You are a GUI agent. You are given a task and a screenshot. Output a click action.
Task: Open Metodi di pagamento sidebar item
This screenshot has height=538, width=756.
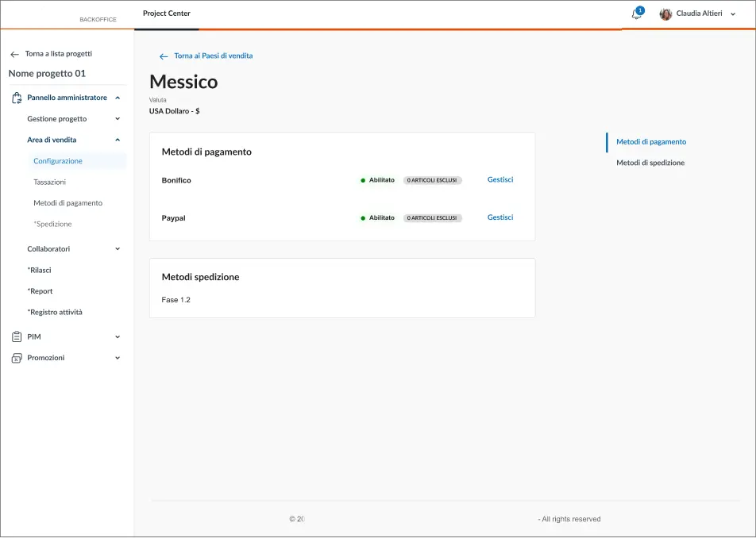click(67, 203)
